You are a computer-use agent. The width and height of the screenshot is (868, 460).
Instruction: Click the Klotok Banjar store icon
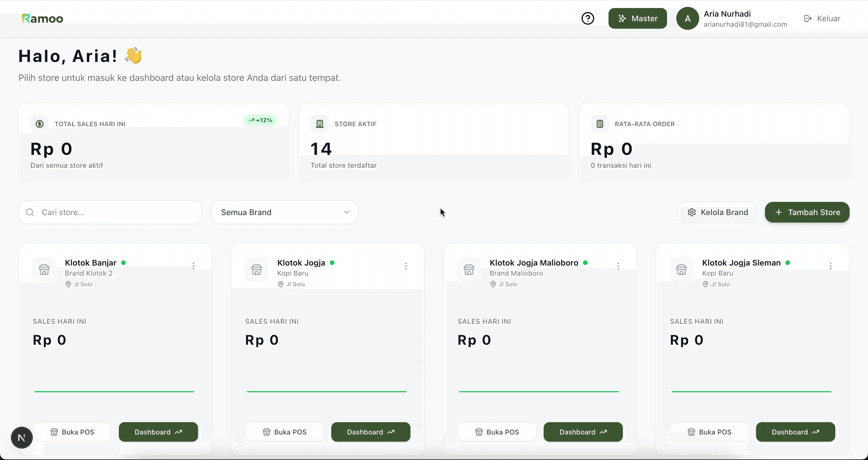click(x=44, y=269)
